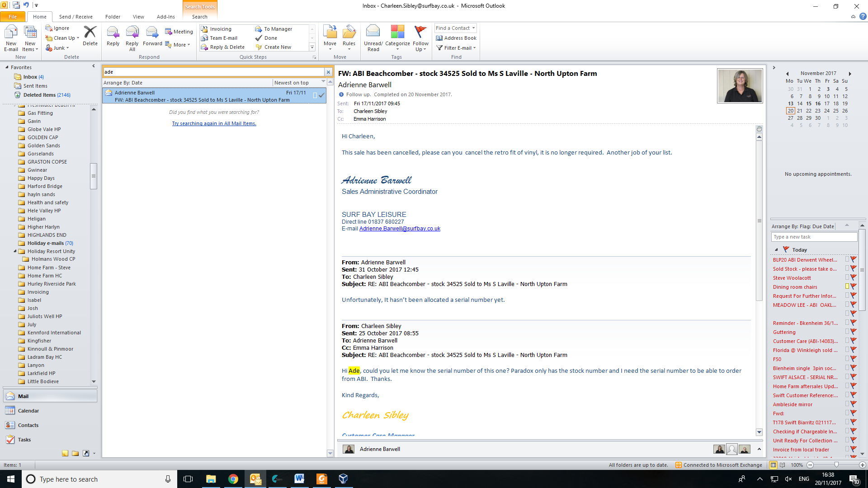The image size is (868, 488).
Task: Click the zoom slider in status bar
Action: tap(836, 465)
